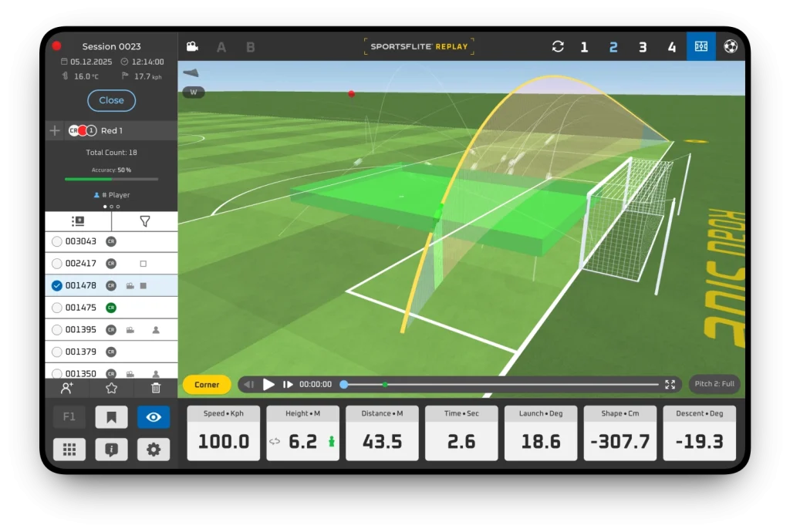Open the grid menu button
Image resolution: width=790 pixels, height=532 pixels.
[69, 450]
